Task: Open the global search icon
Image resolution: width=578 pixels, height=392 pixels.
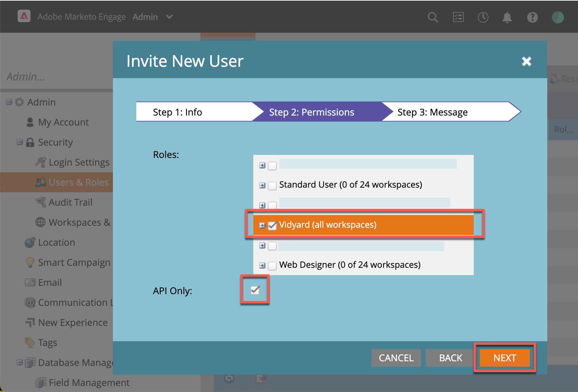Action: click(x=433, y=17)
